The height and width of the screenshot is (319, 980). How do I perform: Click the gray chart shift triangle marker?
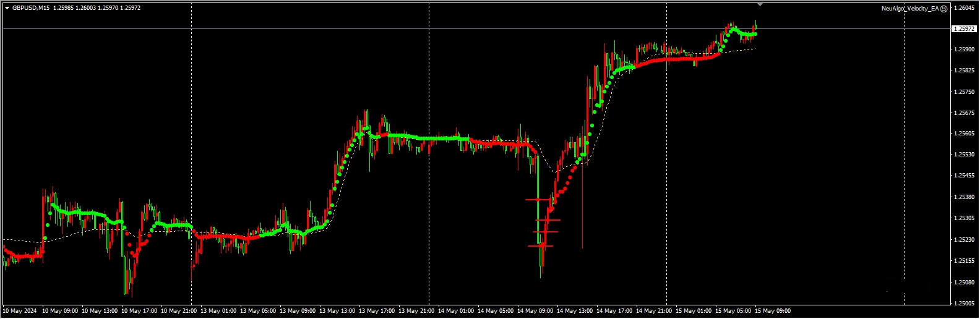click(760, 4)
